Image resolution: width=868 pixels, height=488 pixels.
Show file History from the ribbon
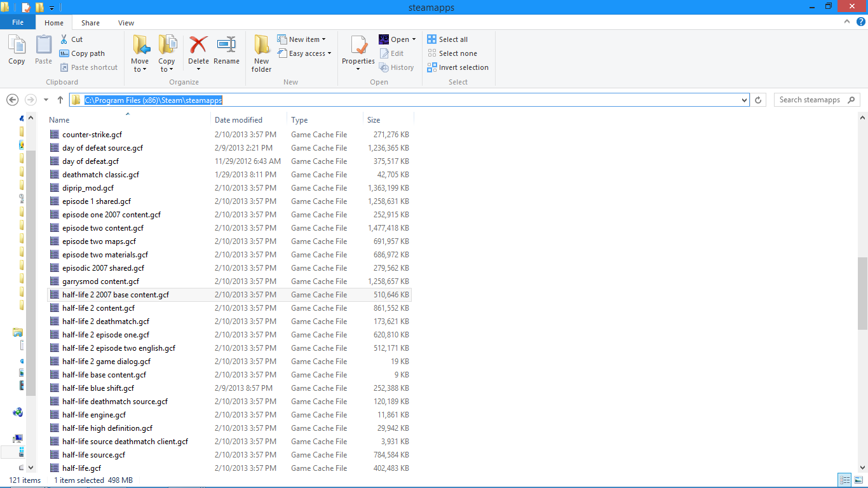(397, 67)
